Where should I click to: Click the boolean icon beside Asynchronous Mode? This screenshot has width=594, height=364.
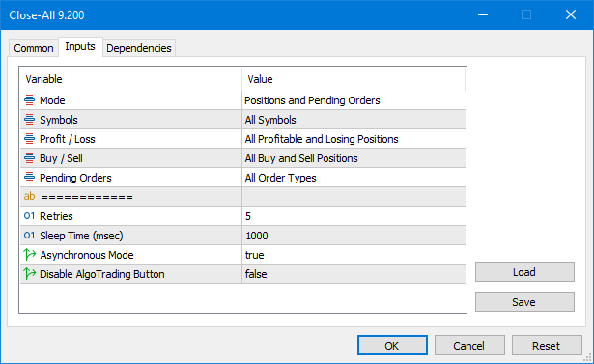[x=29, y=255]
